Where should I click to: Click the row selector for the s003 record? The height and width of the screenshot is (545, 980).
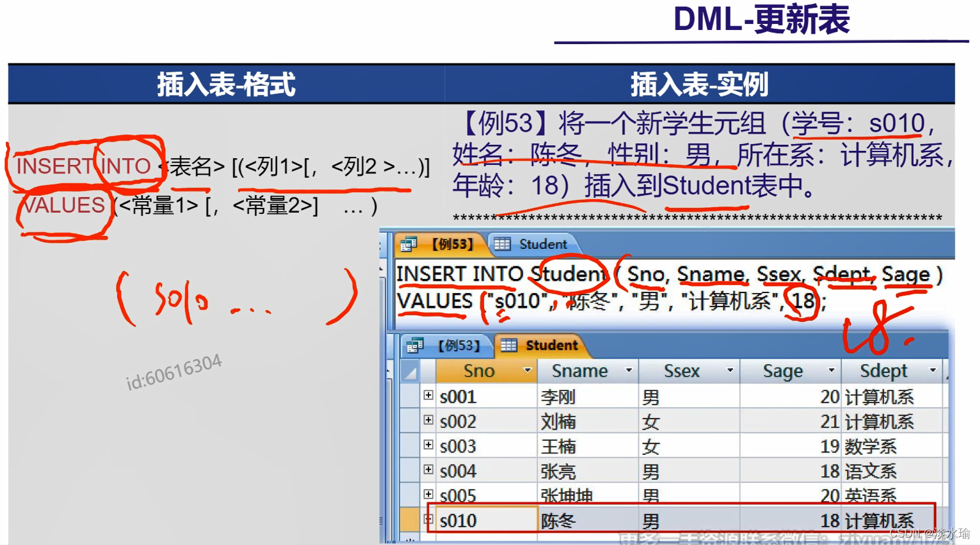(410, 446)
